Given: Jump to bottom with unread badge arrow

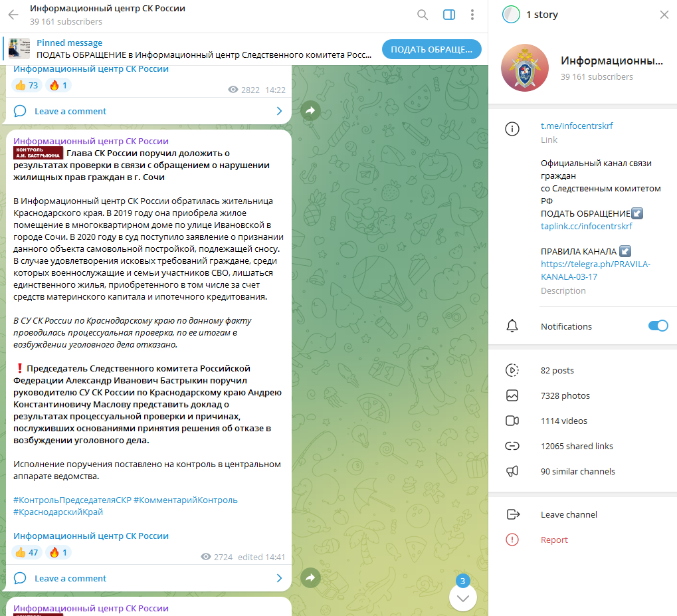Looking at the screenshot, I should click(463, 597).
